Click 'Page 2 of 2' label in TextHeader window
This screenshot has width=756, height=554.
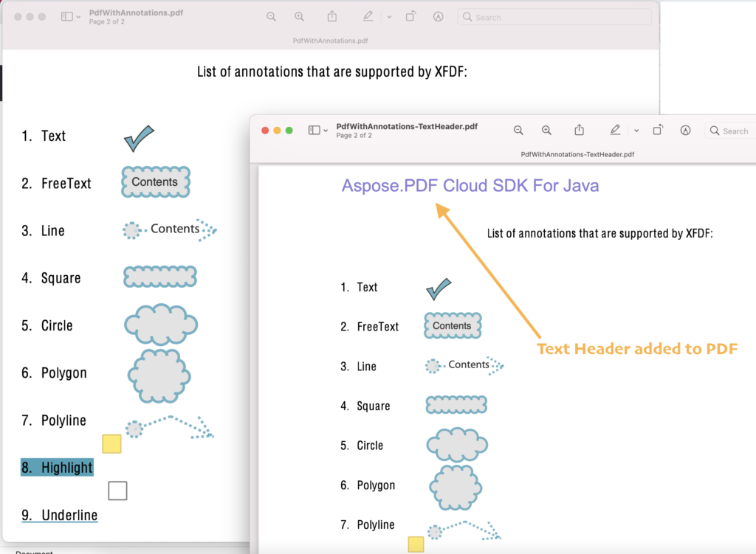[354, 136]
